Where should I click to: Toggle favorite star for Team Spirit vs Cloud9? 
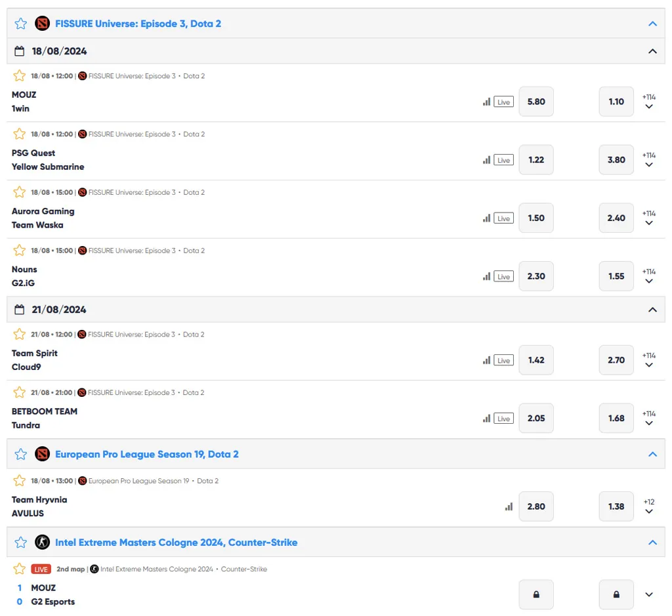(x=20, y=335)
